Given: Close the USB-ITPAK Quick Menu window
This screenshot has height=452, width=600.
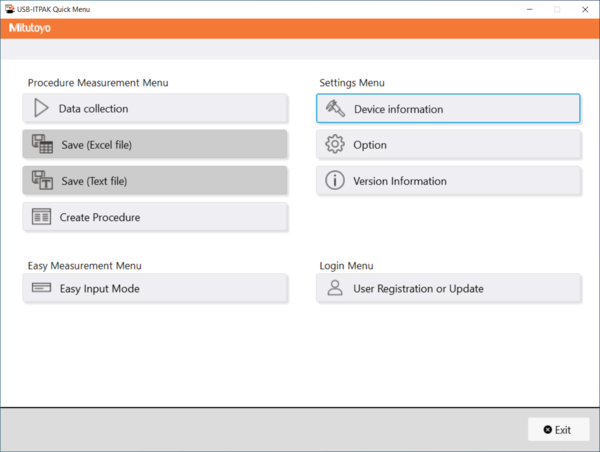Looking at the screenshot, I should pos(585,9).
